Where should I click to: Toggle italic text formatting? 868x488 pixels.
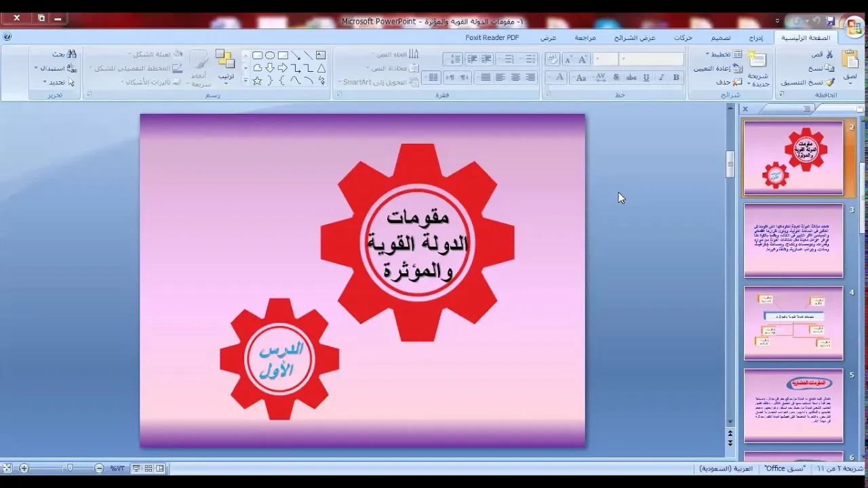pos(661,78)
